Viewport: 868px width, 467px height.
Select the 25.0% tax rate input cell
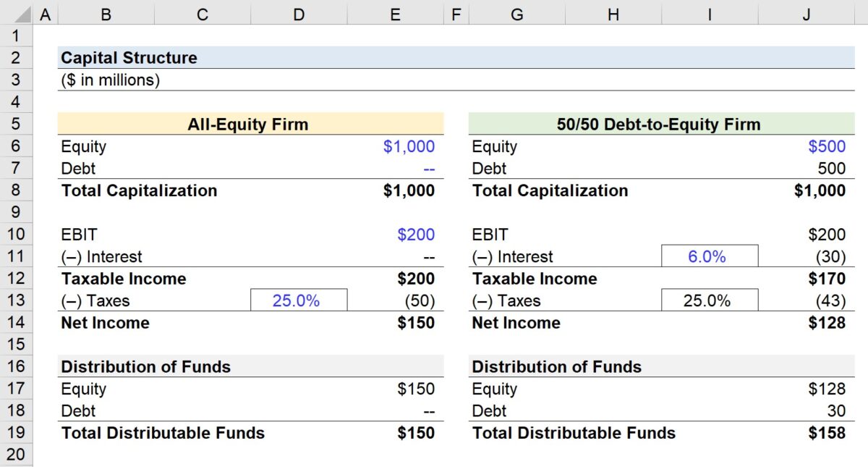point(299,300)
